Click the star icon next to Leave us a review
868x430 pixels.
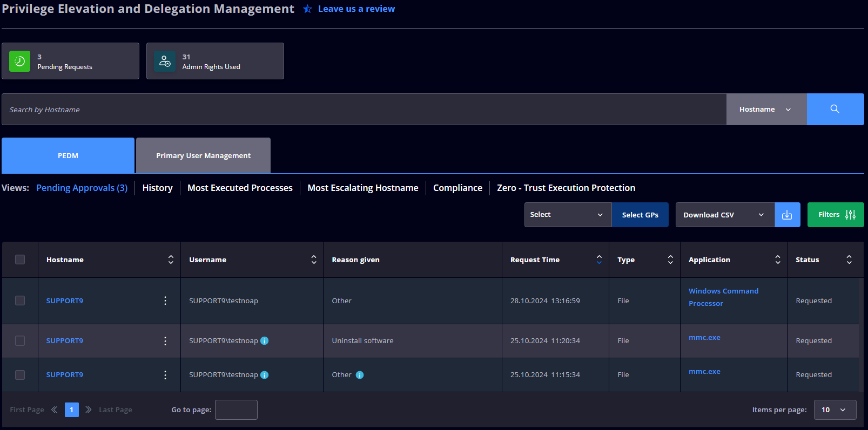click(x=307, y=9)
